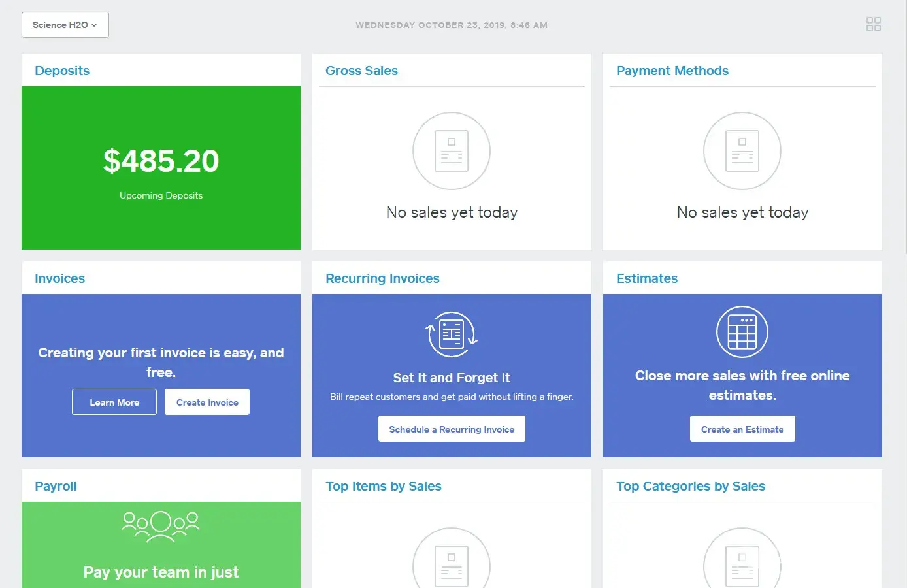Click the 'Pay your team in just' text
The image size is (907, 588).
point(161,572)
